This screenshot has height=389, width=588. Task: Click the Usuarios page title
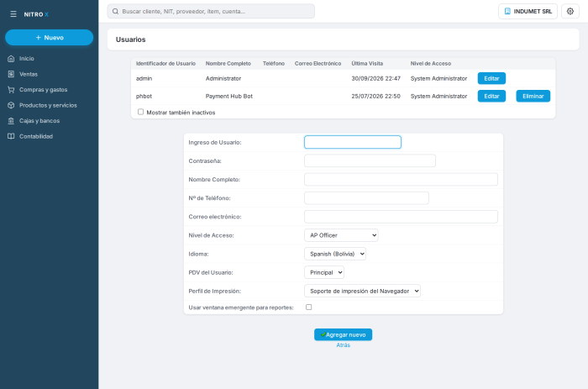pos(130,39)
